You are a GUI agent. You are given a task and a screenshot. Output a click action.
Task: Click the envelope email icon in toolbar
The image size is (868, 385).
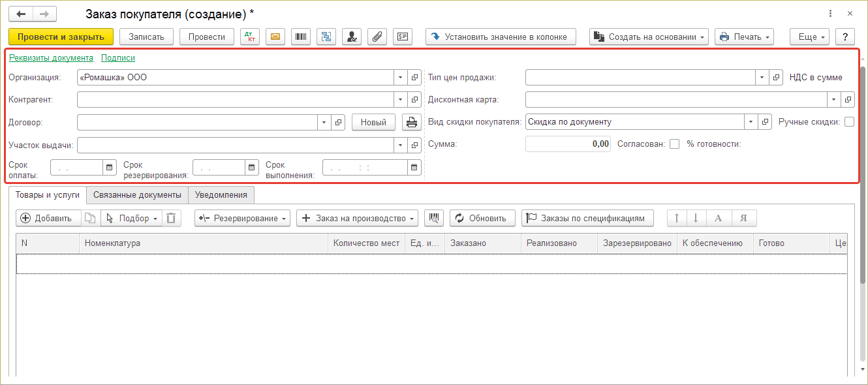(x=275, y=37)
